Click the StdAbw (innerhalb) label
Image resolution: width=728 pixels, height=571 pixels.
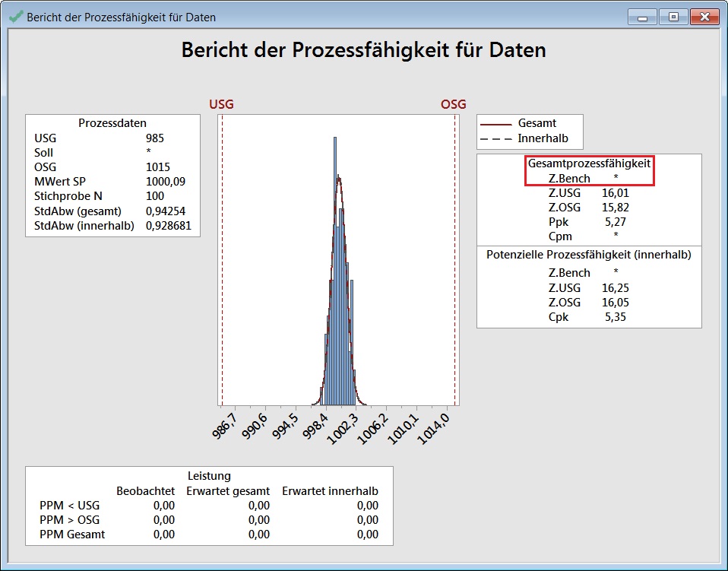[84, 225]
